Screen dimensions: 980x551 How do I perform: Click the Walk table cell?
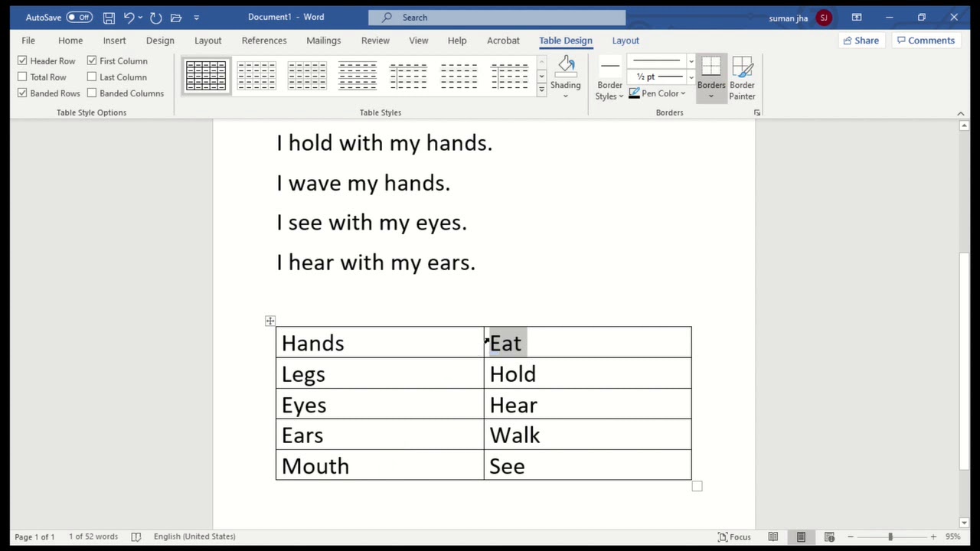587,435
